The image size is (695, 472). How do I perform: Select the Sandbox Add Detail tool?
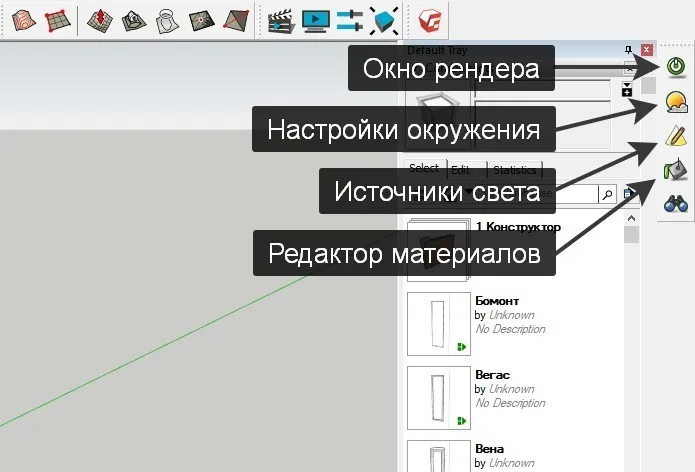202,19
